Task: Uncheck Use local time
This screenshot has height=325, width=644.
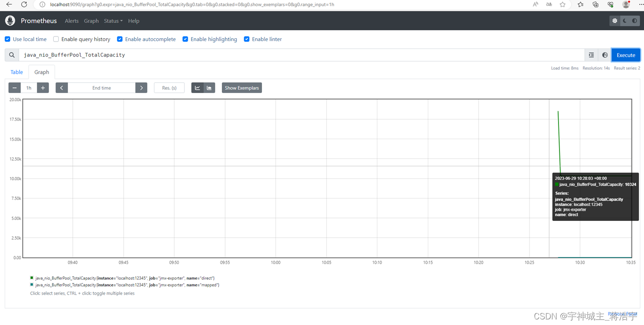Action: (x=7, y=39)
